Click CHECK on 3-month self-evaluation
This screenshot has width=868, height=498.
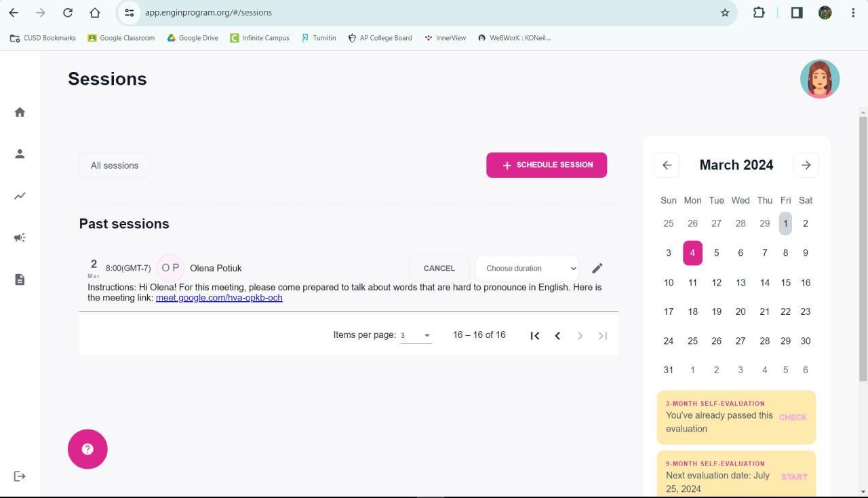point(793,417)
